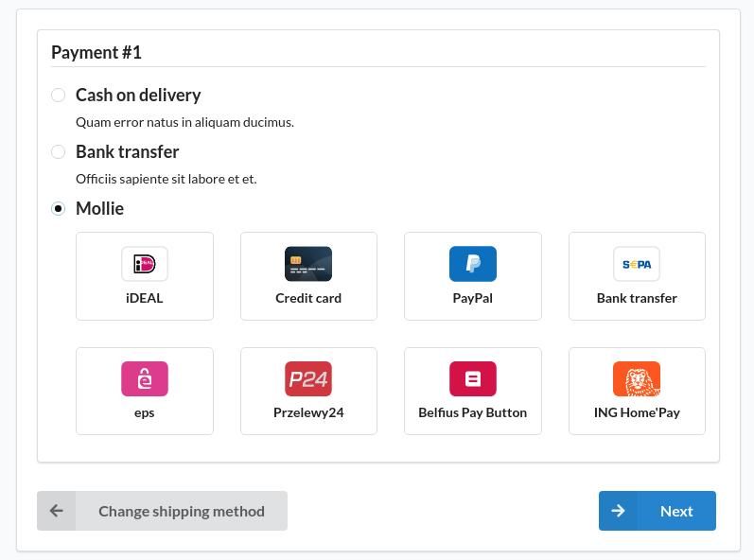
Task: Click "Quam error natus in aliquam ducimus." description
Action: point(184,123)
